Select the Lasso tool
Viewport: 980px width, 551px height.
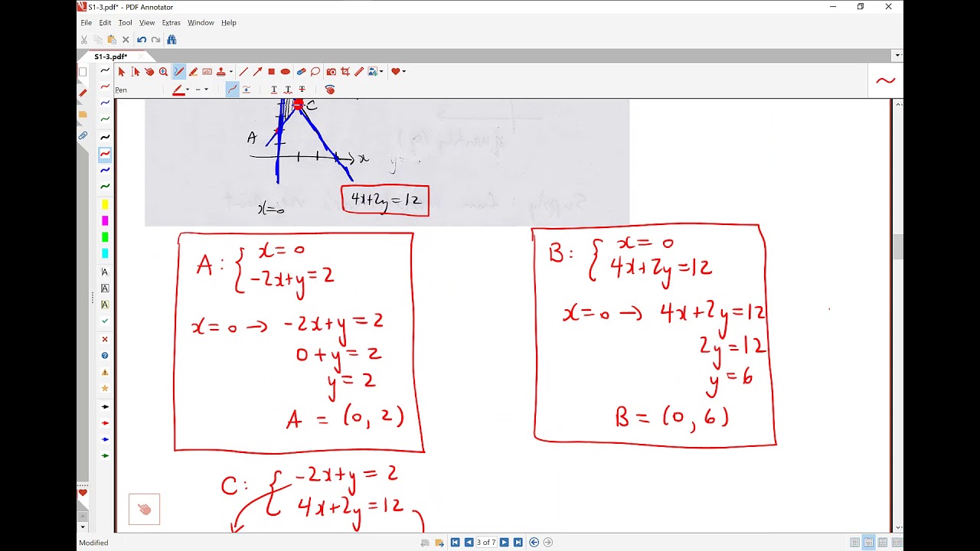tap(315, 71)
